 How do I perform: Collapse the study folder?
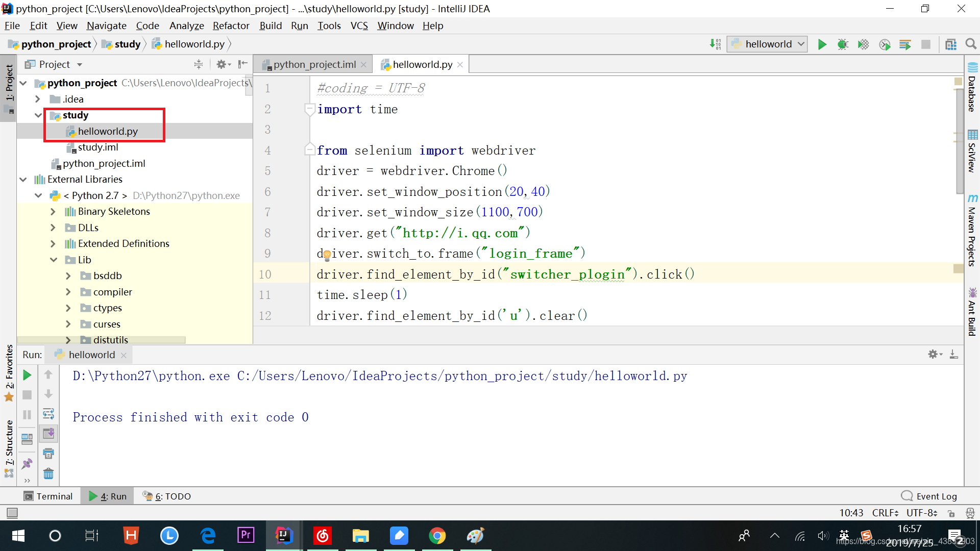[x=38, y=115]
